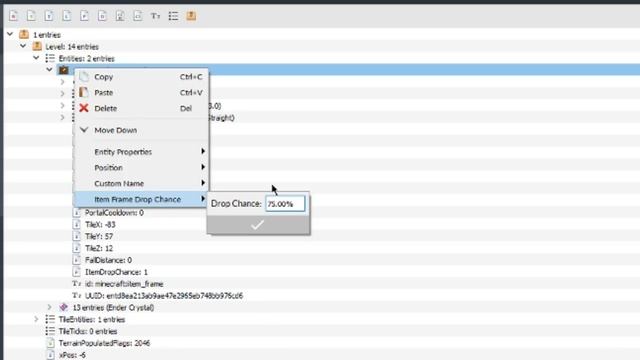Collapse the '1 entries' root node
This screenshot has width=640, height=360.
tap(10, 34)
